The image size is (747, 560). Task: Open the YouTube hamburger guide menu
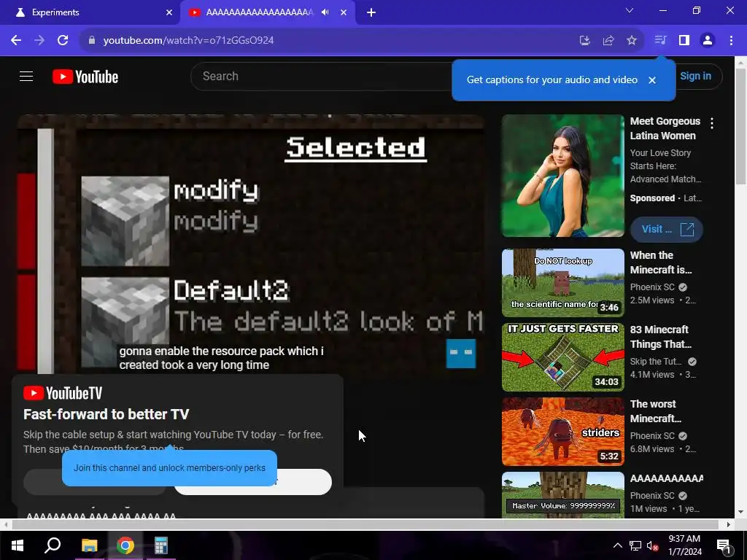(x=26, y=76)
